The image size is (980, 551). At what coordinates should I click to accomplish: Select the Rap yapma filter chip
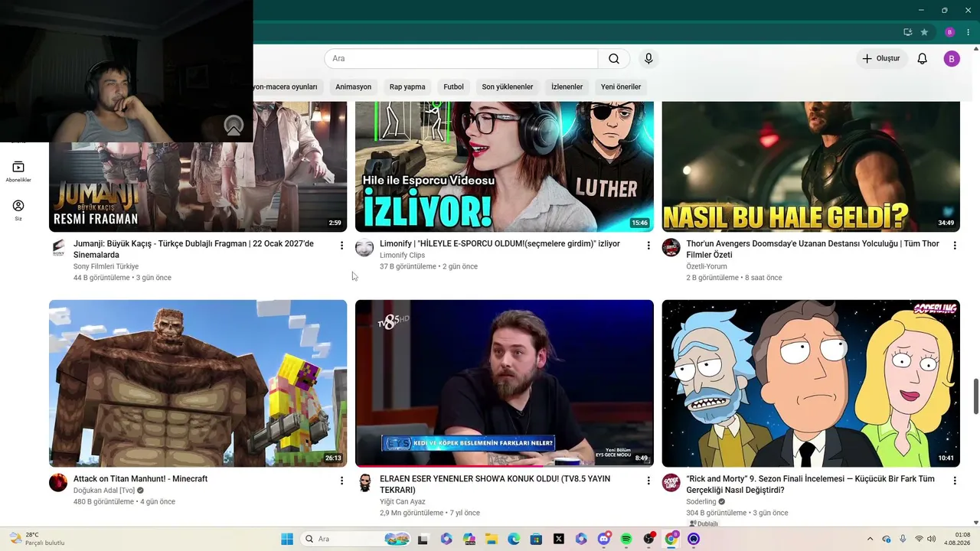pyautogui.click(x=407, y=86)
